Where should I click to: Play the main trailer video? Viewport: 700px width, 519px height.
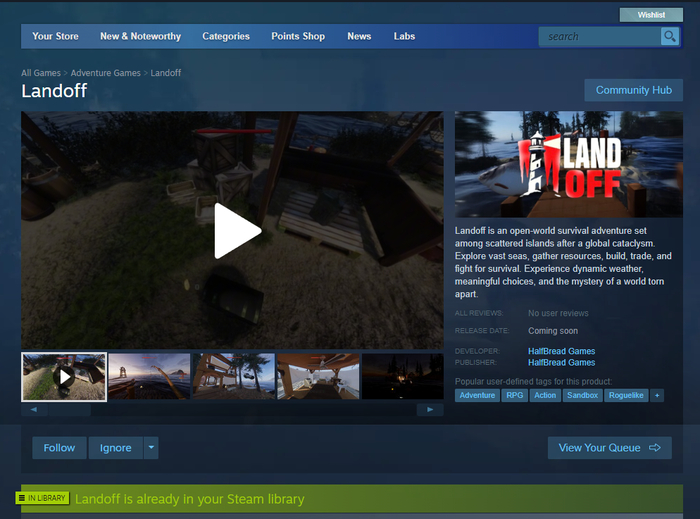tap(237, 231)
